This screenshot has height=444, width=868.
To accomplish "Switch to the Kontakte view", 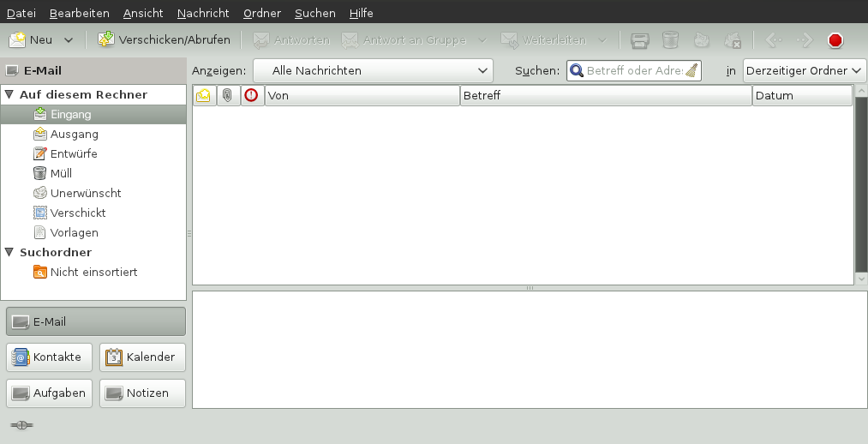I will pyautogui.click(x=48, y=357).
